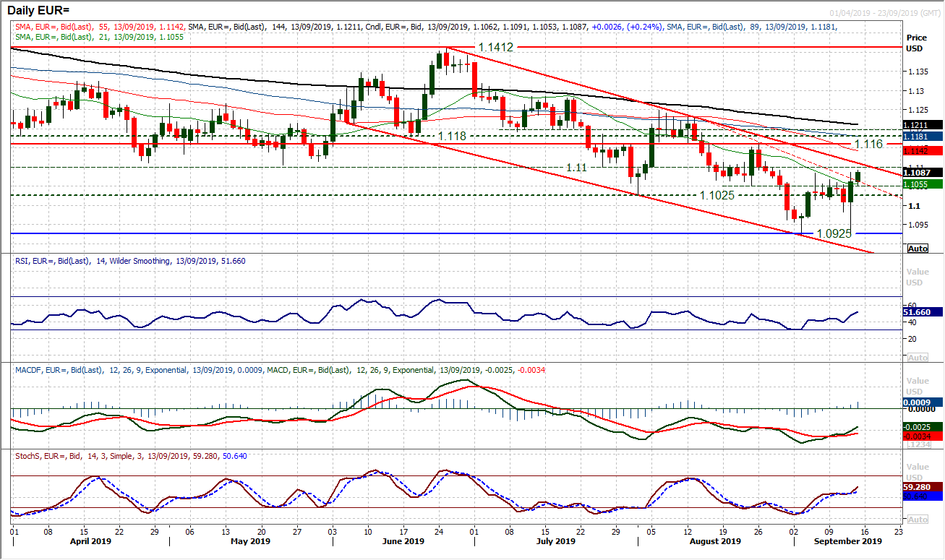Click the 1.095 price axis label
945x560 pixels.
click(x=917, y=224)
